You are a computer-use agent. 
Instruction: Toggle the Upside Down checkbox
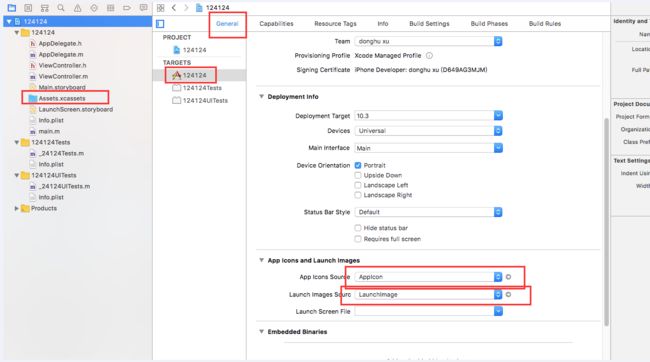(358, 175)
